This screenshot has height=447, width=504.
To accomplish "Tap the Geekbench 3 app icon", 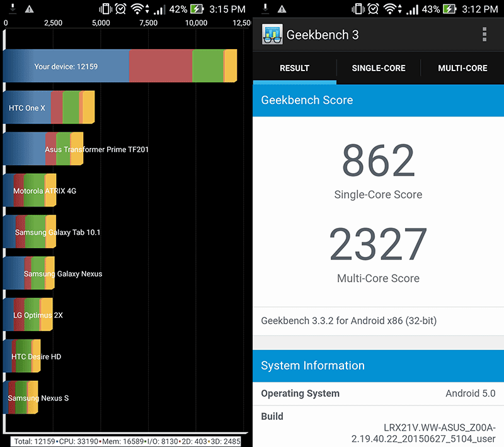I will (272, 35).
